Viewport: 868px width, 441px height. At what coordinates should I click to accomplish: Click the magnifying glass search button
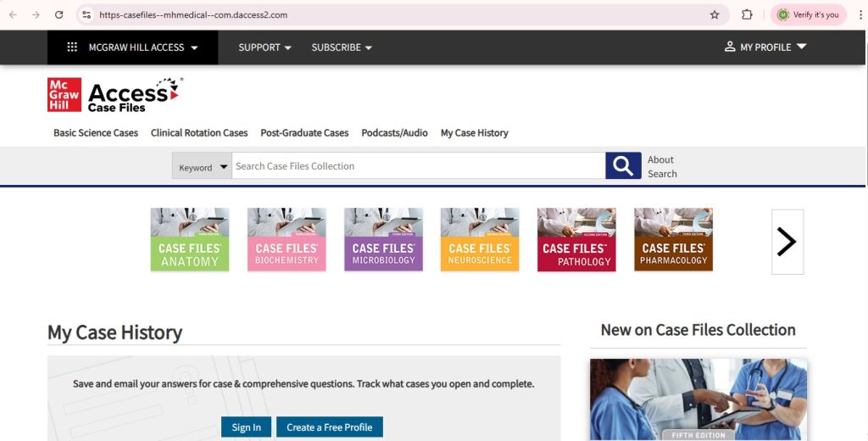623,165
